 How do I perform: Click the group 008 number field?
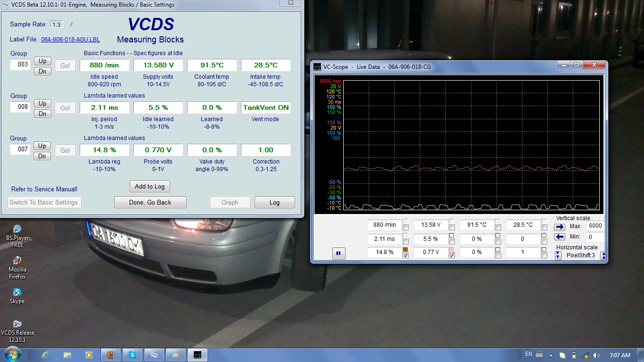(21, 107)
